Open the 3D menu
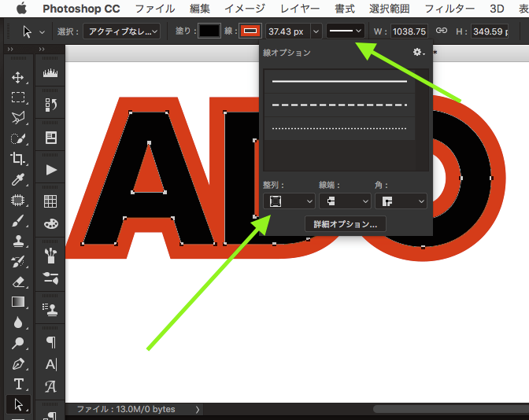529x420 pixels. 497,9
